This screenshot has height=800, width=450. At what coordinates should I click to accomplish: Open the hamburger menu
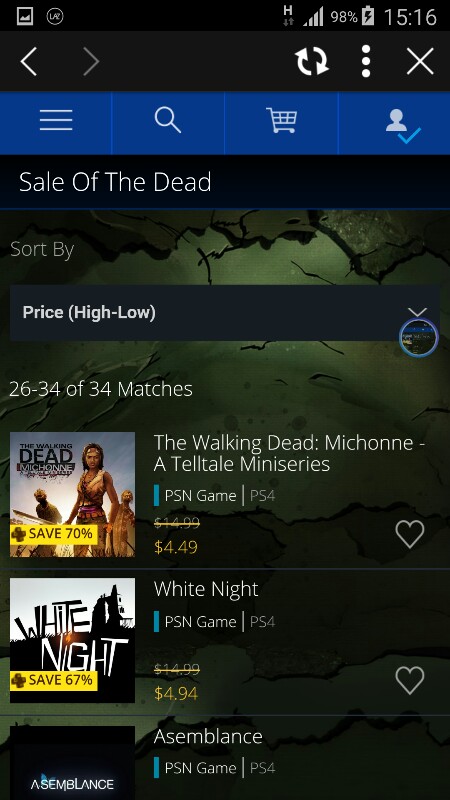[56, 121]
